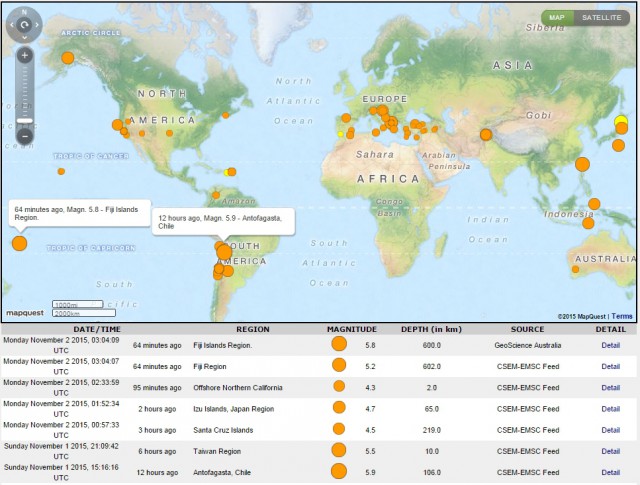
Task: Open MapQuest Terms link
Action: coord(622,316)
